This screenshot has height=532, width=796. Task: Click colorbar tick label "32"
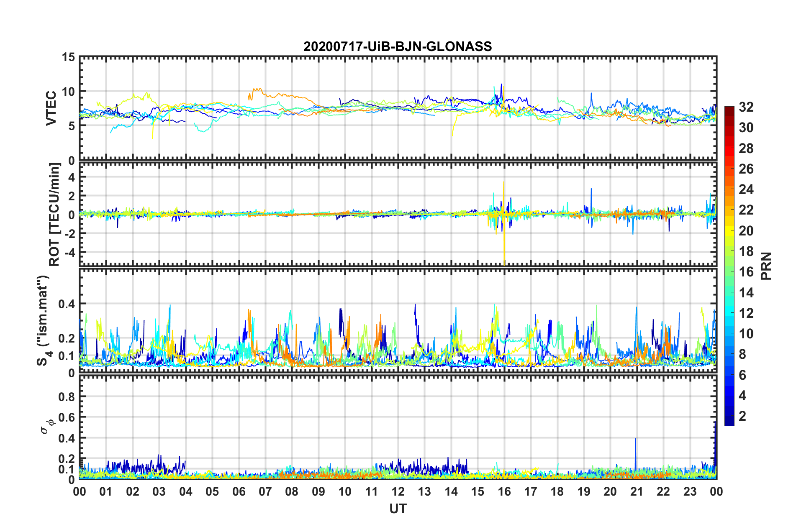coord(746,107)
